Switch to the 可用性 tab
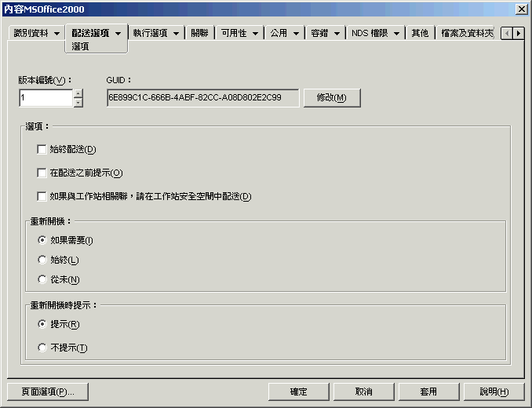532x408 pixels. pyautogui.click(x=234, y=33)
